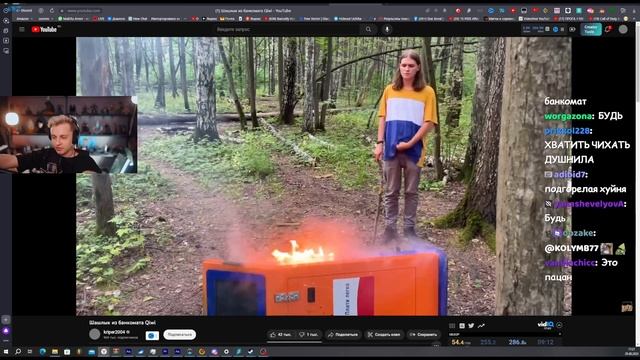
Task: Click the Создать клип button
Action: tap(384, 335)
